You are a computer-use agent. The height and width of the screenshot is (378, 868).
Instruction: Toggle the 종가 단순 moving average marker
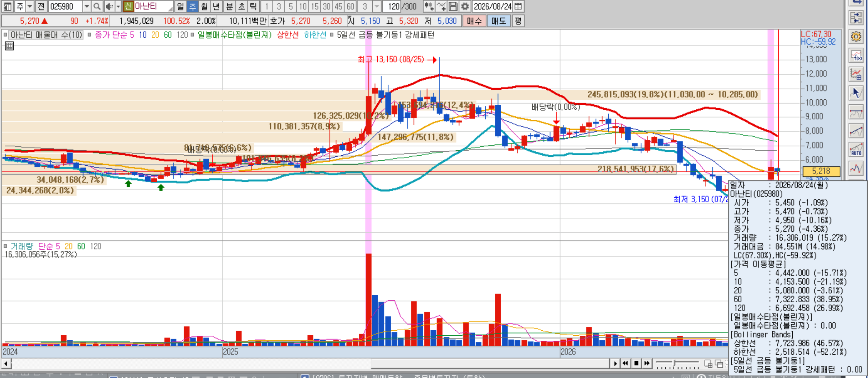[89, 35]
